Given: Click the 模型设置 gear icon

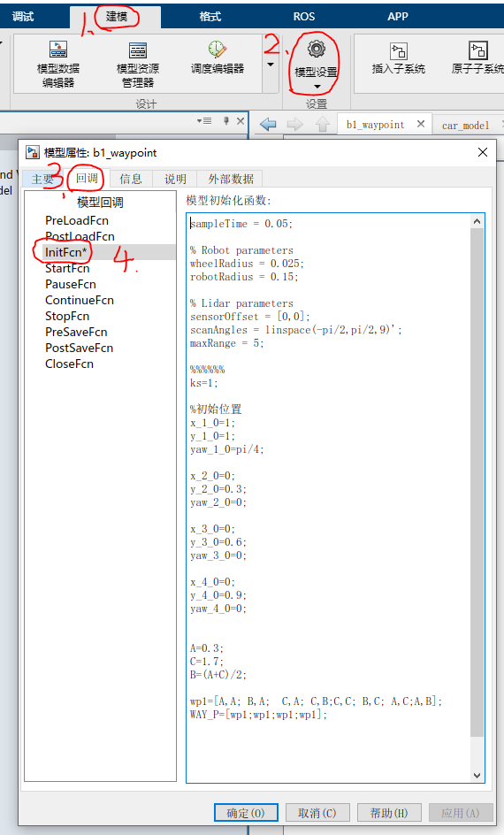Looking at the screenshot, I should (x=317, y=49).
